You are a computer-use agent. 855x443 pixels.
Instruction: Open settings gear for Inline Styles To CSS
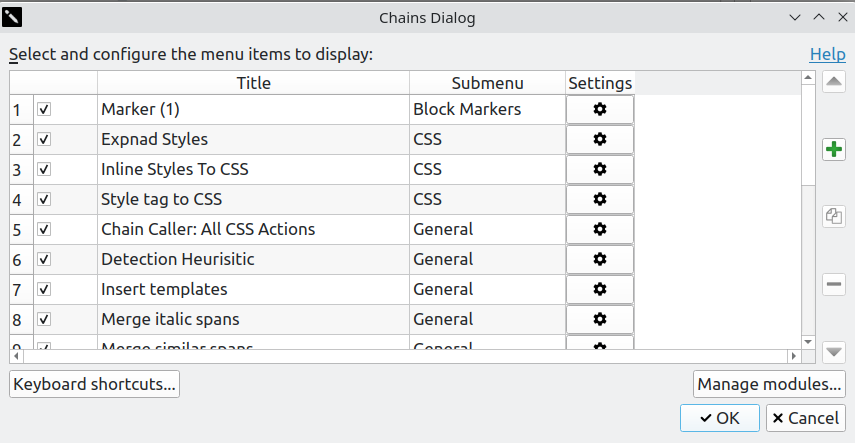[x=600, y=169]
